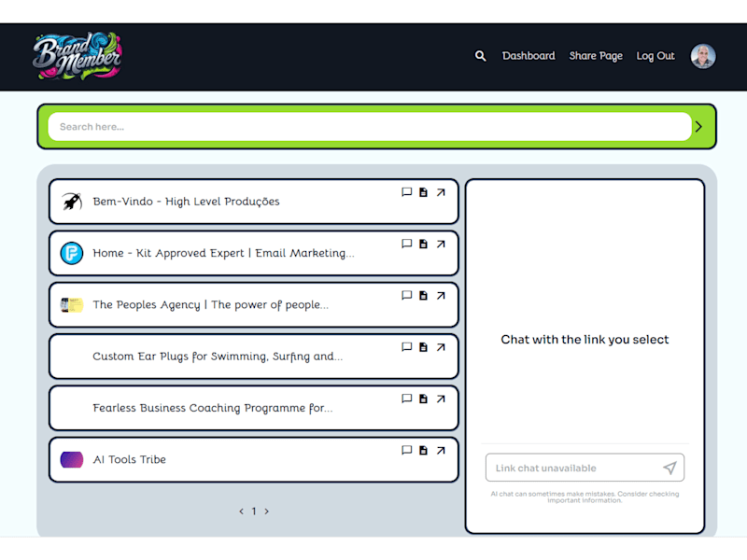Chat with the Bem-Vindo link
The image size is (747, 560).
coord(406,192)
